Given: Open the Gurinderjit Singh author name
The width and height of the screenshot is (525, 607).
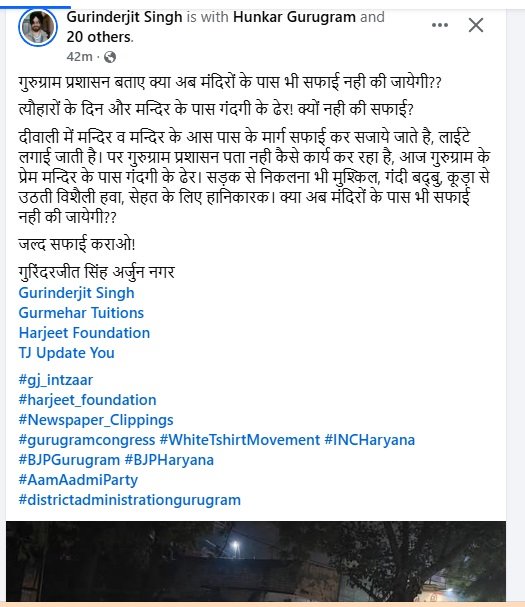Looking at the screenshot, I should [x=124, y=17].
